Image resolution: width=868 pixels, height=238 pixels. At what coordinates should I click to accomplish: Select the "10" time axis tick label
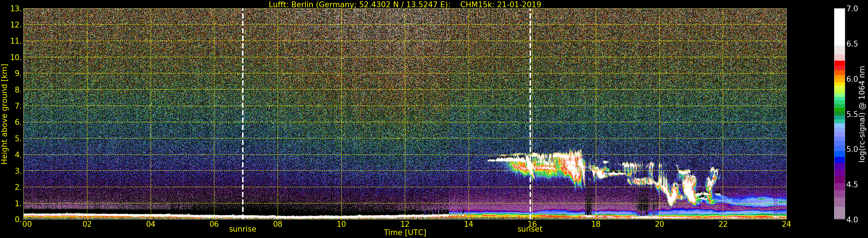tap(341, 224)
